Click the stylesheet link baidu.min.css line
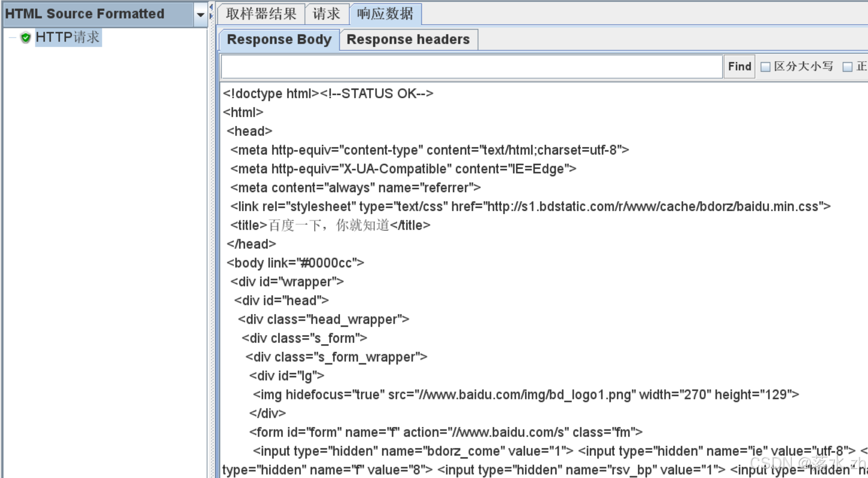 pos(530,207)
